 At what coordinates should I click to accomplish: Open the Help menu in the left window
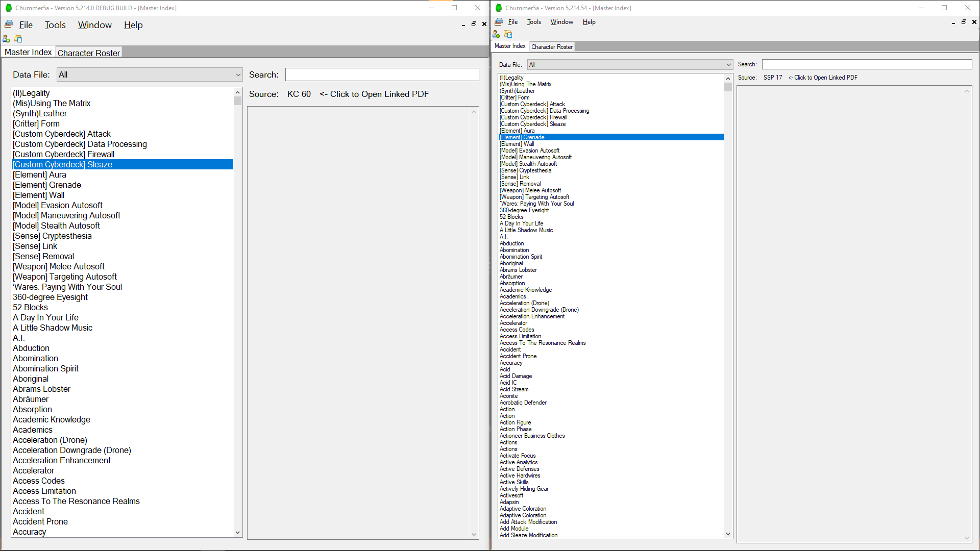(x=133, y=25)
